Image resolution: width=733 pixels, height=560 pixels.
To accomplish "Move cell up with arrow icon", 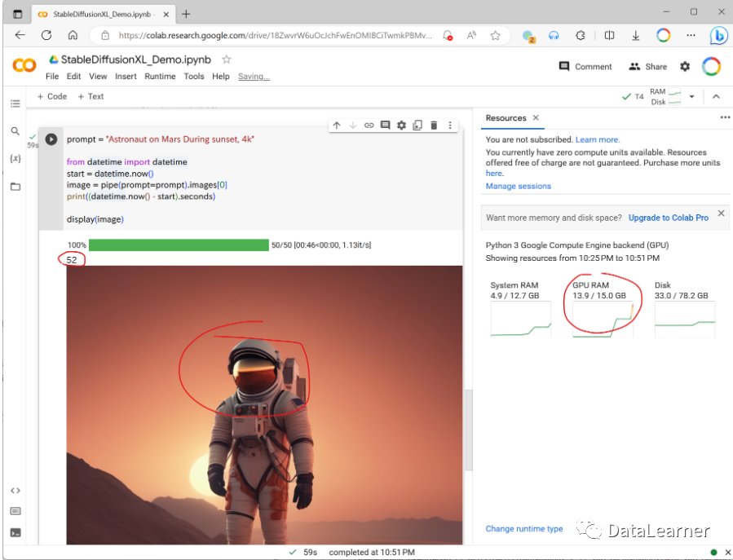I will [337, 126].
